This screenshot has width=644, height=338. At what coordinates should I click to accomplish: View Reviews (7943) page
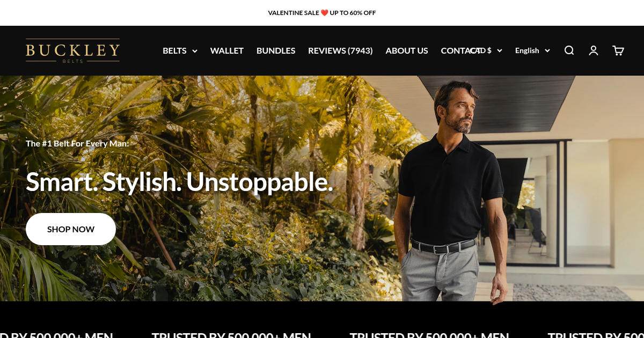coord(340,50)
